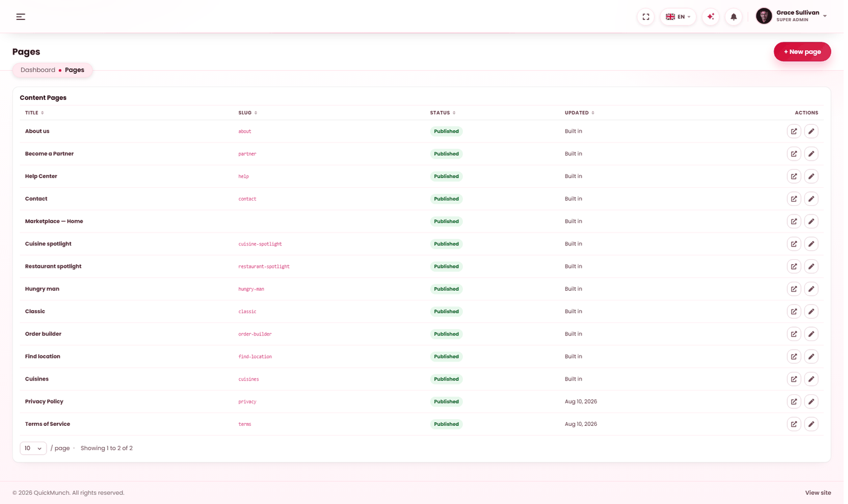Open the Privacy Policy page externally

click(793, 402)
